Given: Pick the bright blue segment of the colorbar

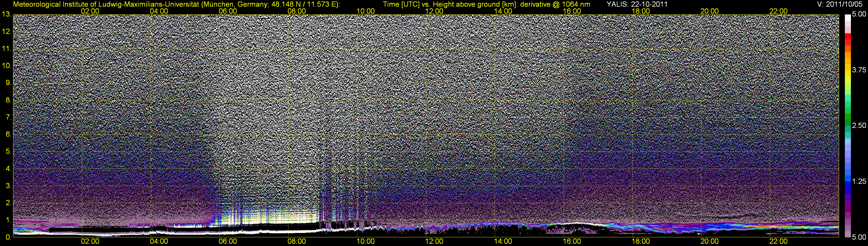Looking at the screenshot, I should (x=847, y=179).
